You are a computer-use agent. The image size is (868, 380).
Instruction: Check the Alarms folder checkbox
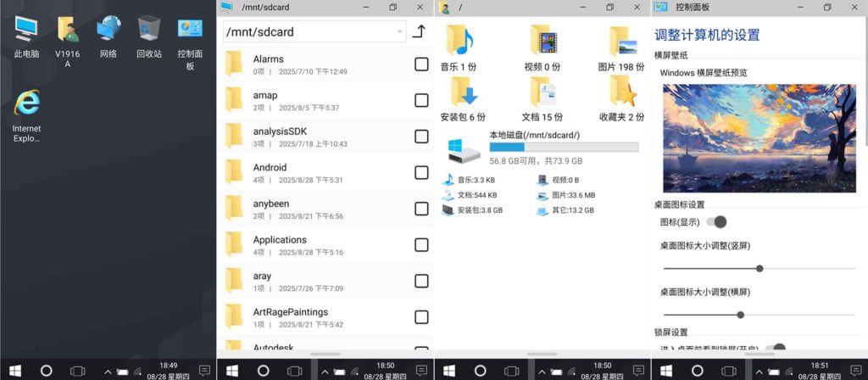(421, 64)
